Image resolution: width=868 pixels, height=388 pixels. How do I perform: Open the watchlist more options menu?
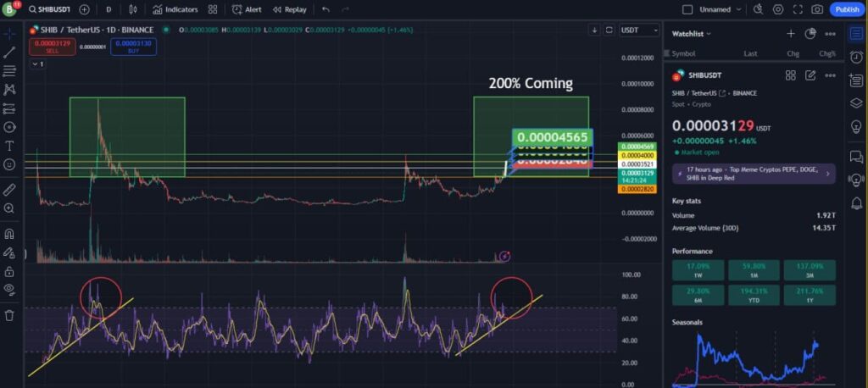click(x=830, y=34)
